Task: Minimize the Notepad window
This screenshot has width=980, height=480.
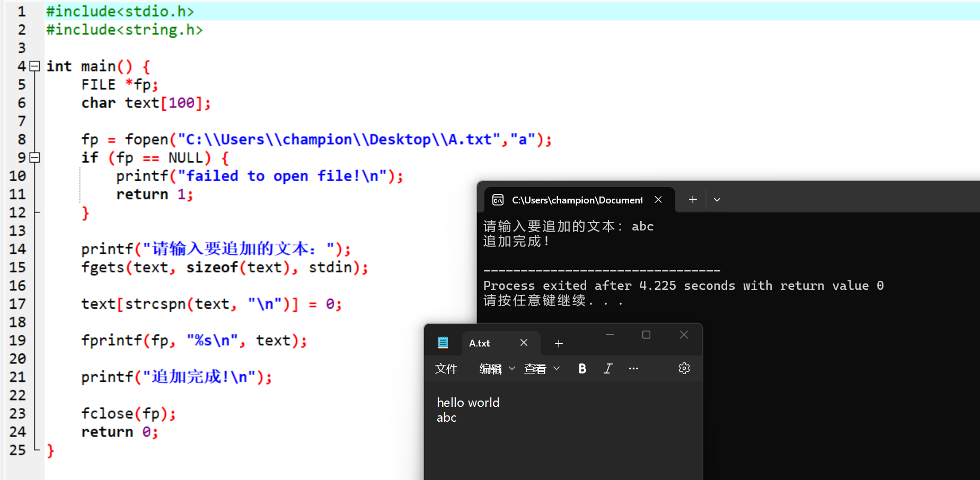Action: pyautogui.click(x=610, y=335)
